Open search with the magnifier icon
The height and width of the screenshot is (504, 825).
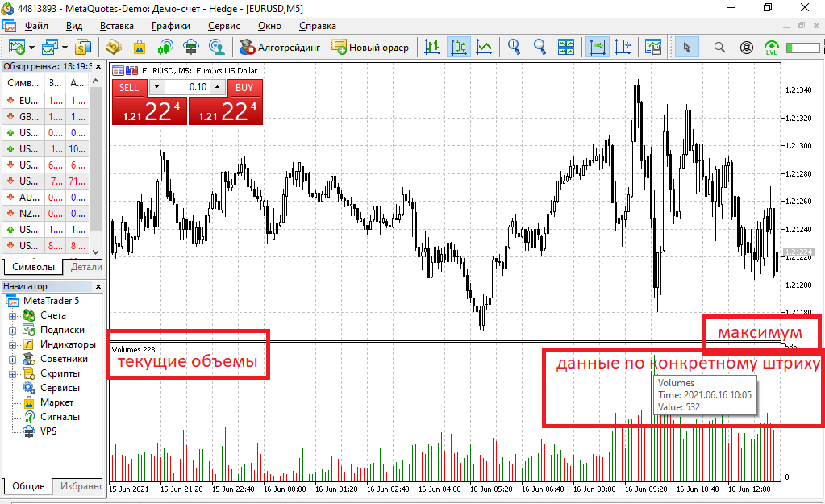point(719,47)
